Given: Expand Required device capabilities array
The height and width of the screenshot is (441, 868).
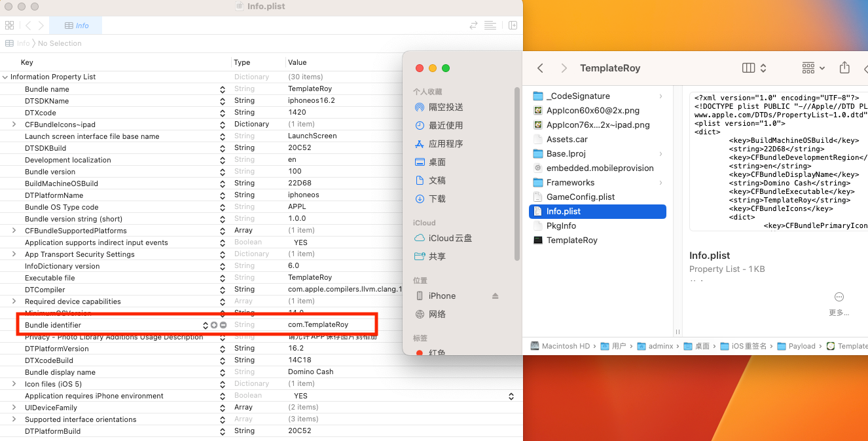Looking at the screenshot, I should [14, 301].
